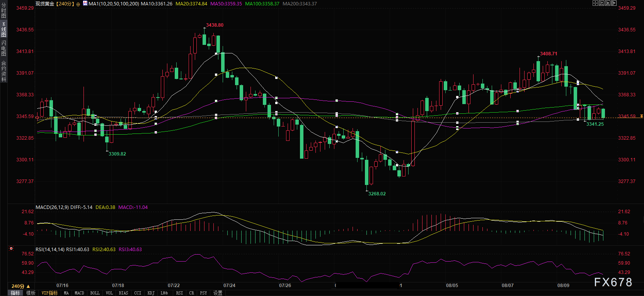Select the 模板 template tab
Image resolution: width=644 pixels, height=296 pixels.
point(31,293)
